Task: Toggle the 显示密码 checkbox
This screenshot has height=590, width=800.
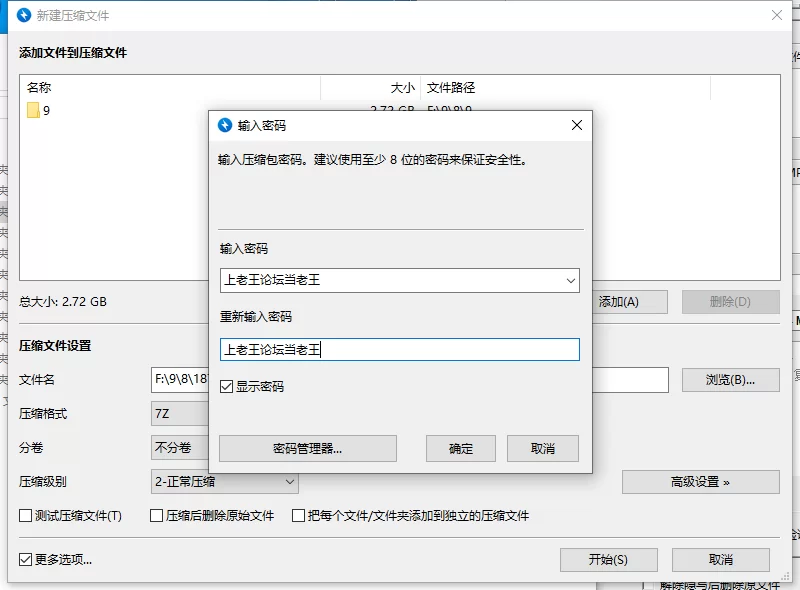Action: pyautogui.click(x=227, y=386)
